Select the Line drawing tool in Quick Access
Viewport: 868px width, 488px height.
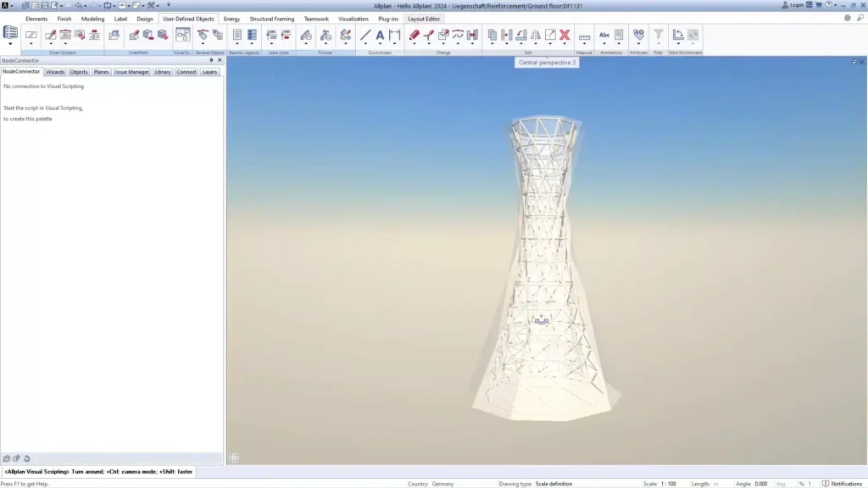click(x=366, y=35)
